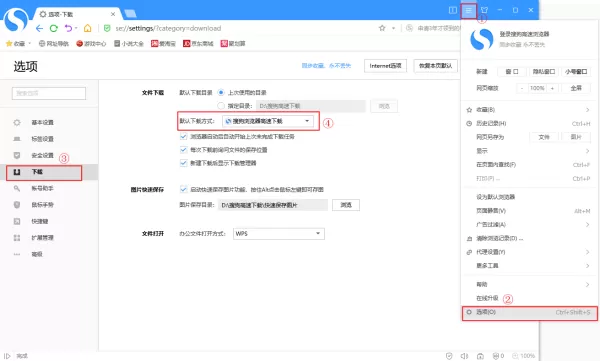600x361 pixels.
Task: Click the orange home icon
Action: (x=88, y=28)
